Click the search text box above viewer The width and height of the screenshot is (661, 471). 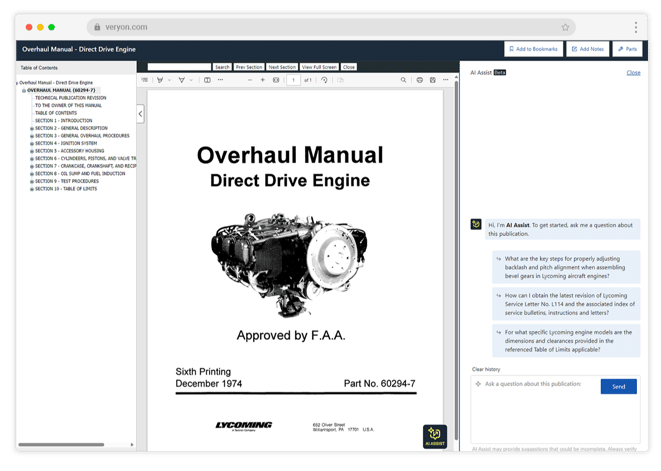pyautogui.click(x=179, y=67)
